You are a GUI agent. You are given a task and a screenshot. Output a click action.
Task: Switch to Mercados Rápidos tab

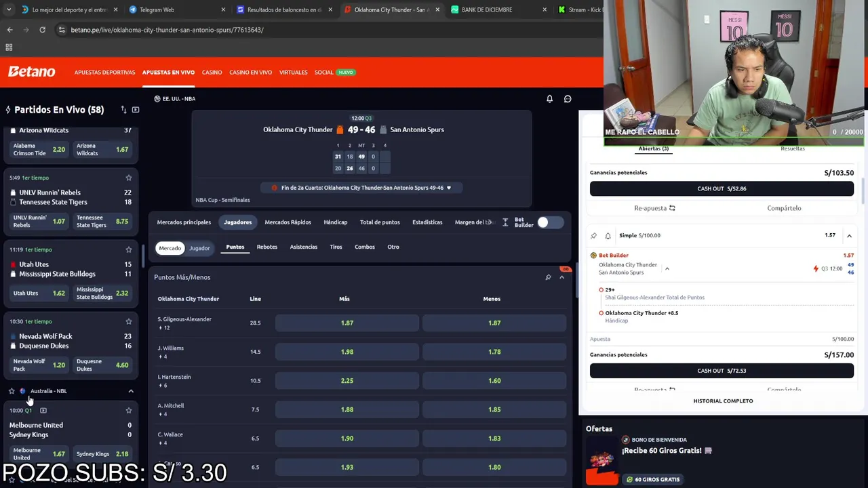(288, 222)
